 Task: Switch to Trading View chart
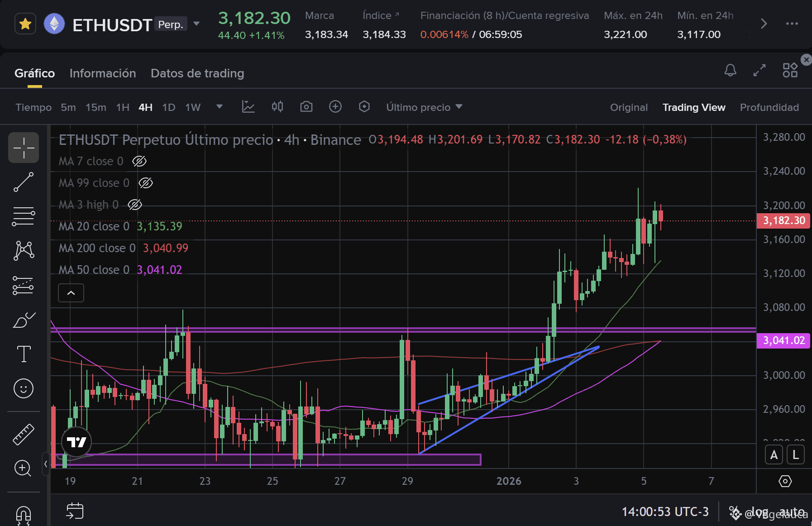(694, 107)
